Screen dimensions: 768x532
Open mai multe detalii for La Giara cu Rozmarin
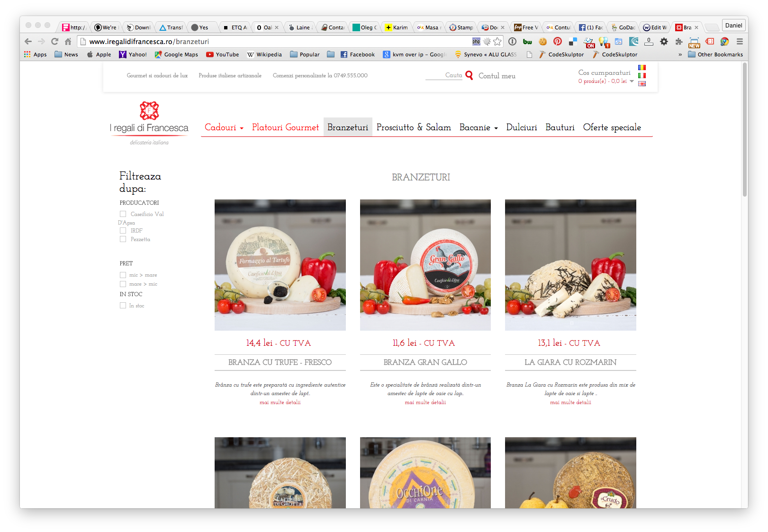tap(570, 402)
